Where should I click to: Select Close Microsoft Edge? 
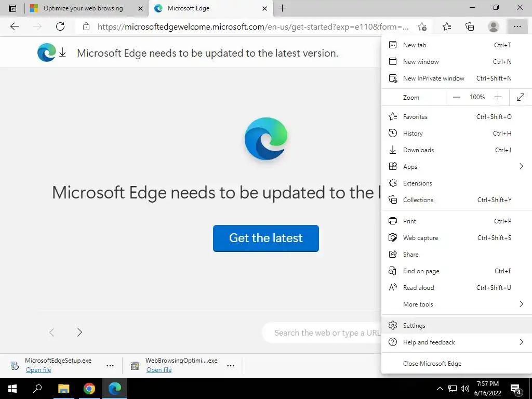(x=457, y=363)
